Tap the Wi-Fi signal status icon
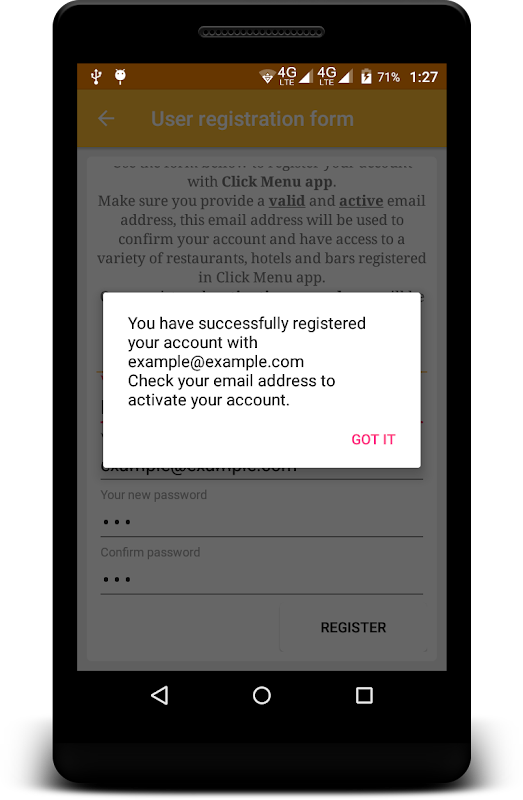 click(267, 77)
